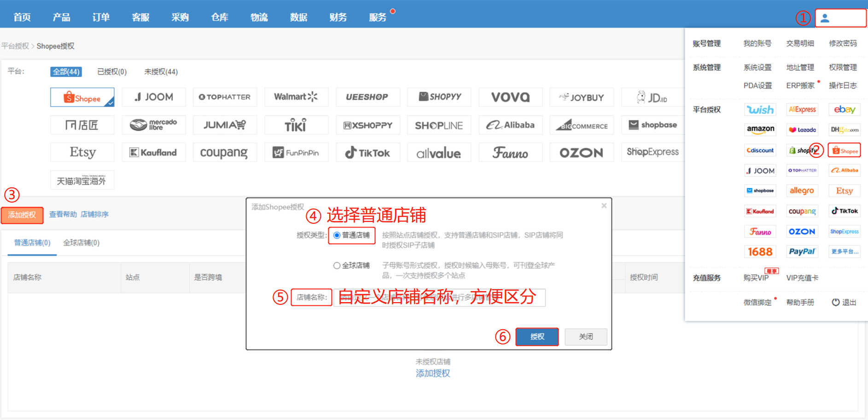This screenshot has width=868, height=420.
Task: Click the Etsy platform tile
Action: pyautogui.click(x=82, y=152)
